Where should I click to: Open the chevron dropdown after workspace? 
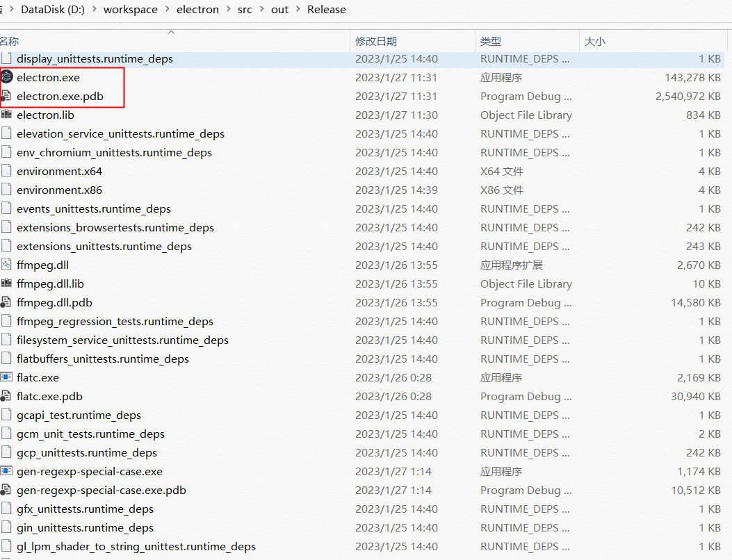167,9
